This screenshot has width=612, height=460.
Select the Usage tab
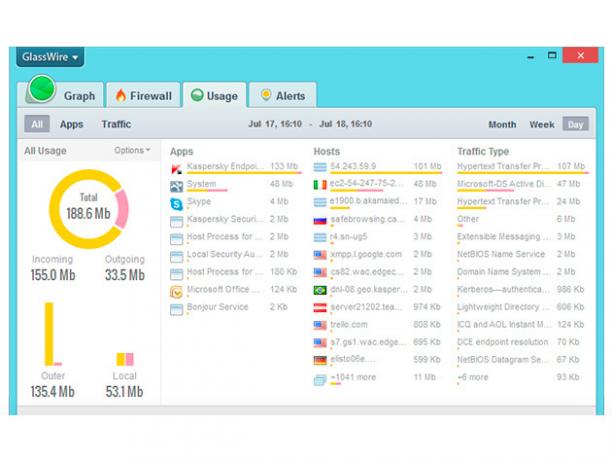(214, 95)
